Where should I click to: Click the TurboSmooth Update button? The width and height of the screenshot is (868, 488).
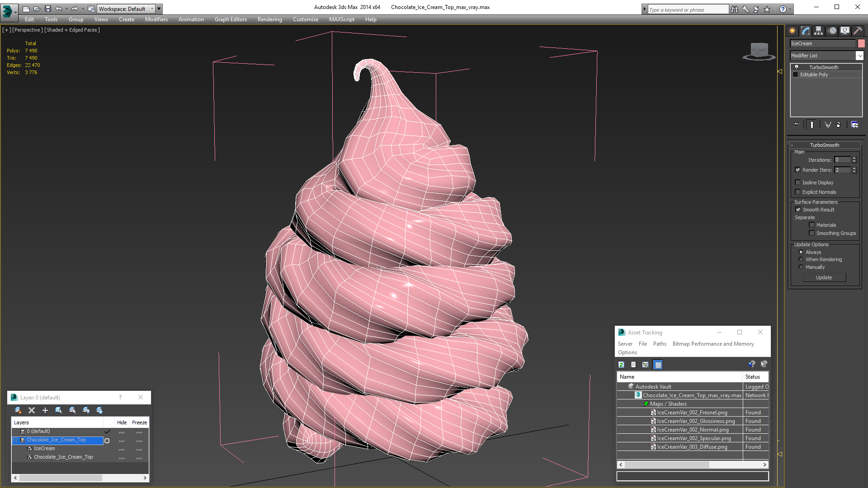point(824,277)
